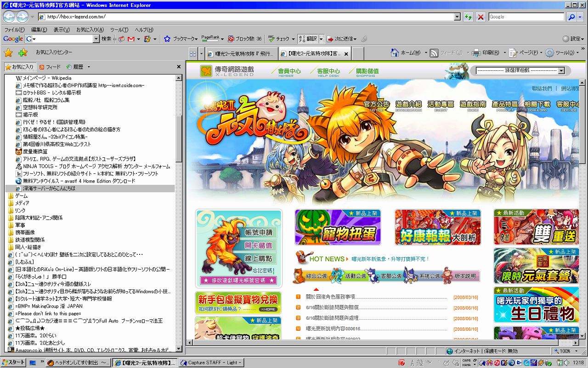
Task: Open the Google Toolbar search box dropdown
Action: click(x=96, y=39)
